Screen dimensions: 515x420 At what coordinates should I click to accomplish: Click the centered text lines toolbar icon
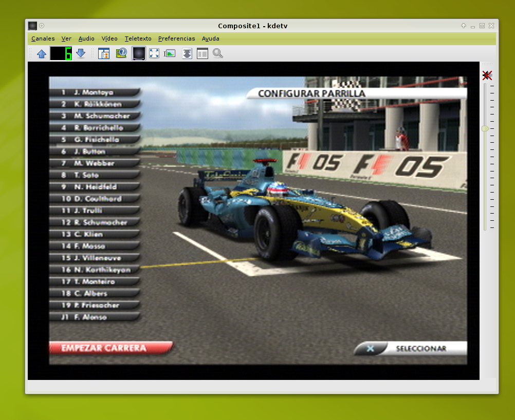[187, 53]
